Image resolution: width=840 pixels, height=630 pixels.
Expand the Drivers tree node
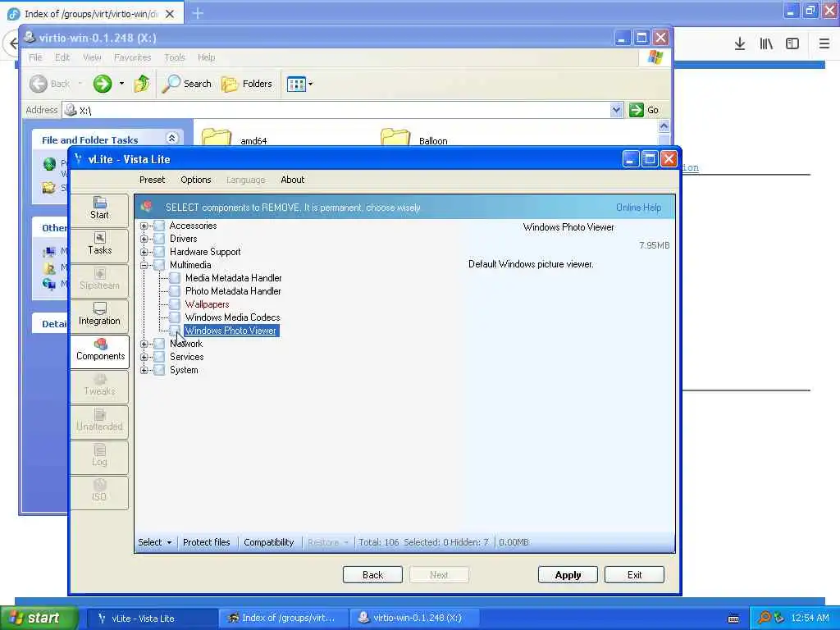(144, 239)
